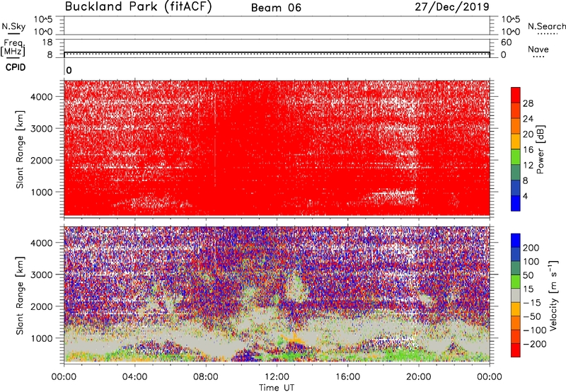Screen dimensions: 566x392
Task: Click the 'Velocity [m s-1]' colorbar label
Action: (x=553, y=295)
